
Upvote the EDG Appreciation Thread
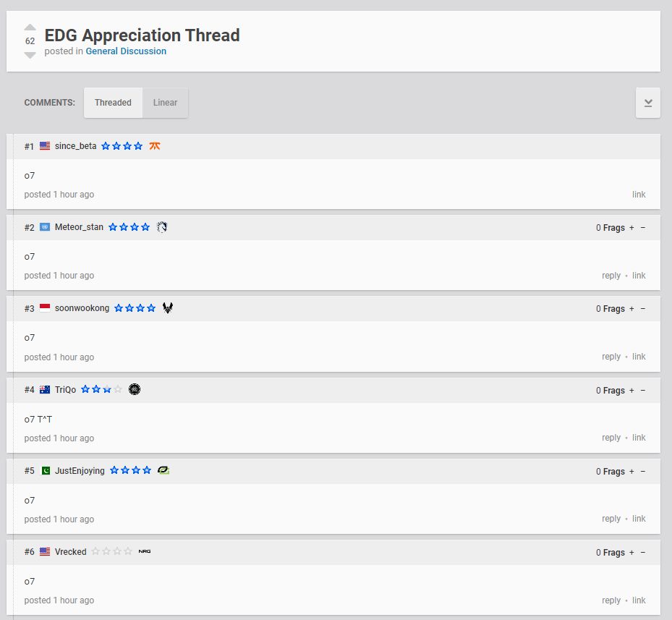click(30, 28)
